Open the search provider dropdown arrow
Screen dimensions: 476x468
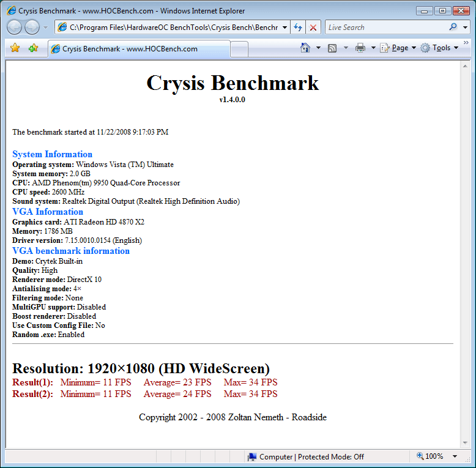pos(465,28)
